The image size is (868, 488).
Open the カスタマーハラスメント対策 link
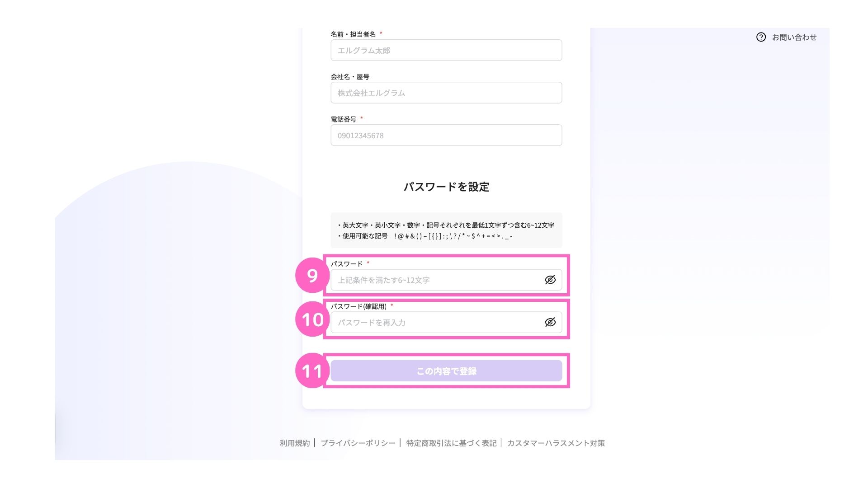tap(556, 443)
